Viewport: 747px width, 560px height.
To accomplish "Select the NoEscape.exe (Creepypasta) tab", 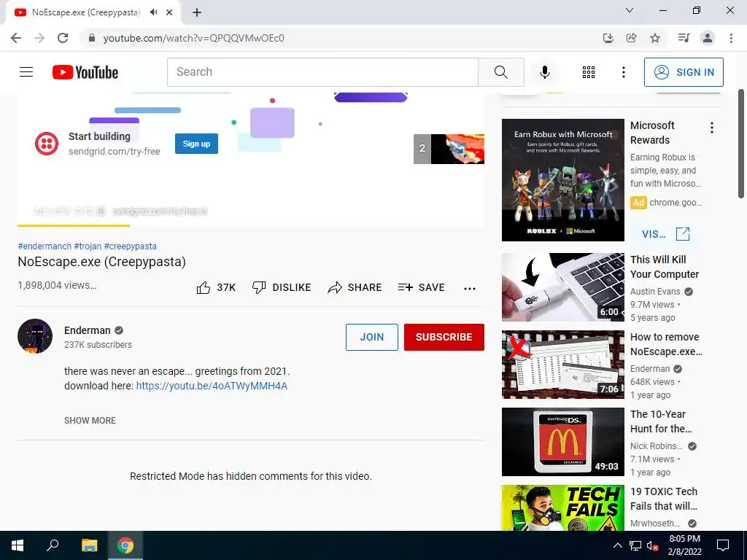I will point(86,12).
